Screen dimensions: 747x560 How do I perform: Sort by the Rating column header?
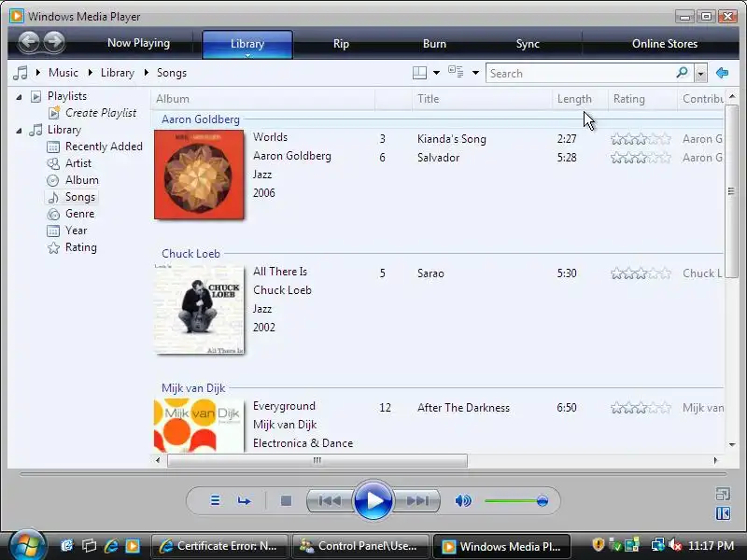point(642,99)
